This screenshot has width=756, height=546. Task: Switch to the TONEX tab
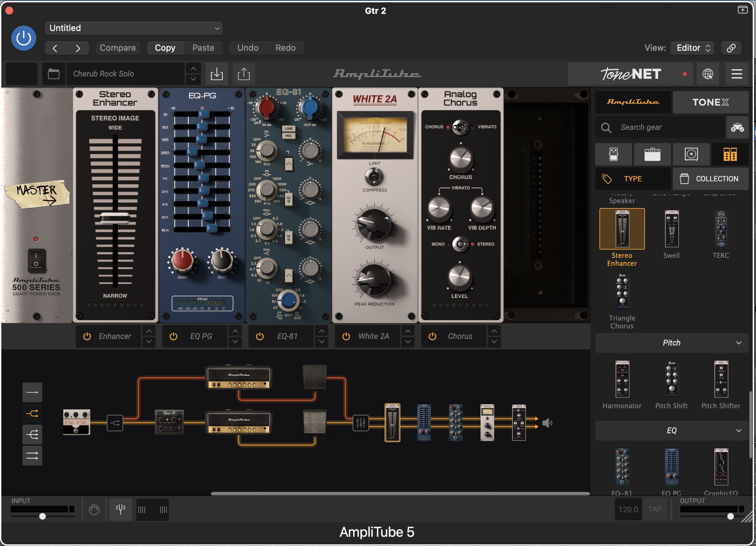(710, 102)
